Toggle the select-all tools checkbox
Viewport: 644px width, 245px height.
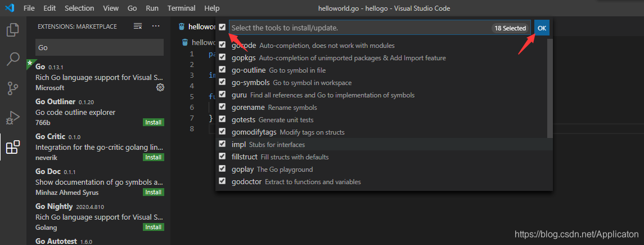222,27
